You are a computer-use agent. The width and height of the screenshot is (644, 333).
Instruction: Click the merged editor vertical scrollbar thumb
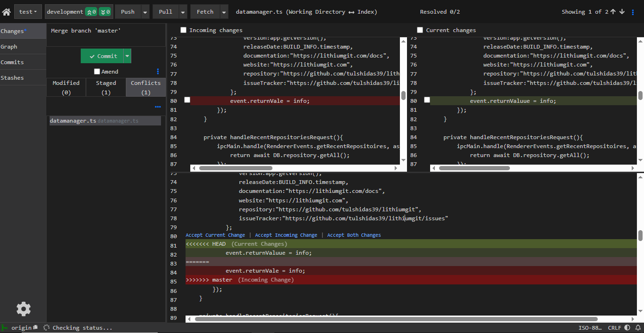[x=640, y=235]
